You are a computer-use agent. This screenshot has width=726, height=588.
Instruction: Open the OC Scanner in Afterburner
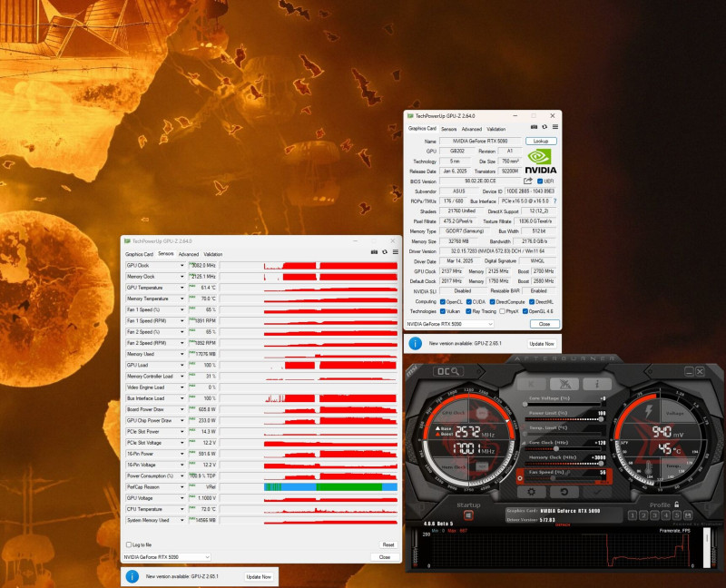[x=447, y=371]
